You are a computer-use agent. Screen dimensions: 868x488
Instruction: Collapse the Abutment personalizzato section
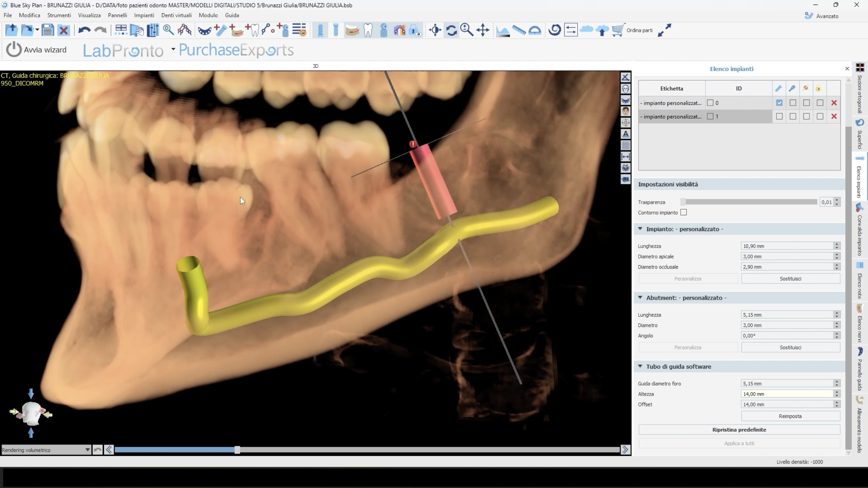point(640,298)
